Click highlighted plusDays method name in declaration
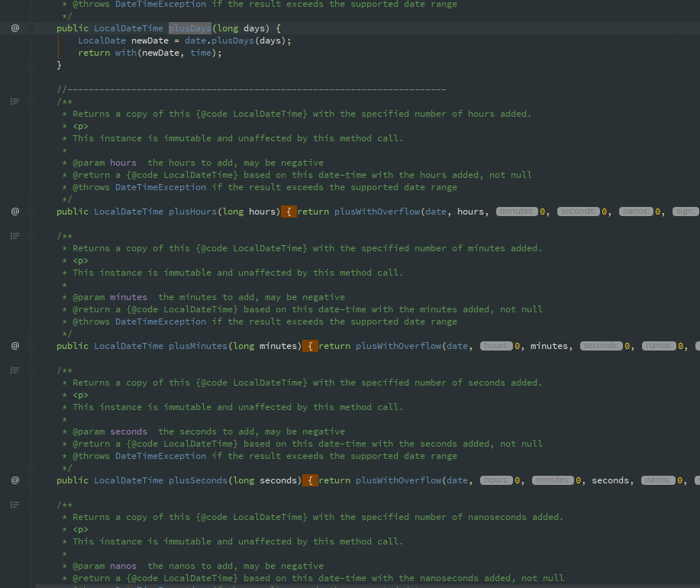Screen dimensions: 700x588 (x=190, y=28)
